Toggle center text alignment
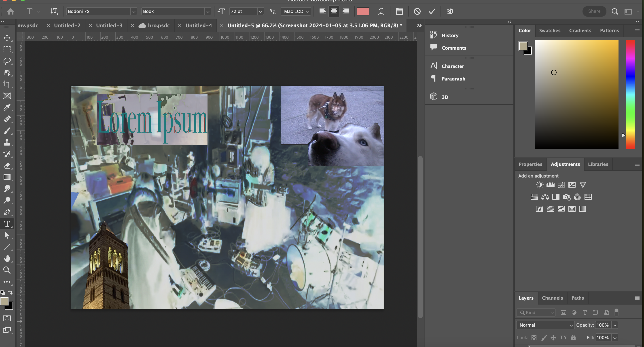The image size is (644, 347). (334, 11)
